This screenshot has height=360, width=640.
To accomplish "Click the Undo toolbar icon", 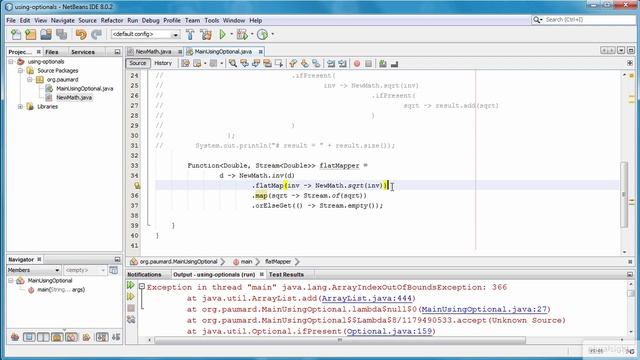I will click(81, 35).
